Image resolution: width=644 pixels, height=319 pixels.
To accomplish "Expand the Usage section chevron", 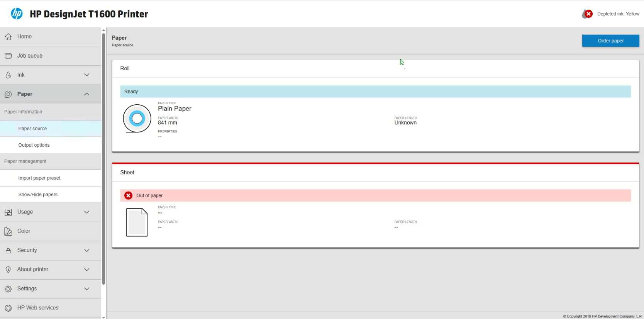I will [x=87, y=212].
